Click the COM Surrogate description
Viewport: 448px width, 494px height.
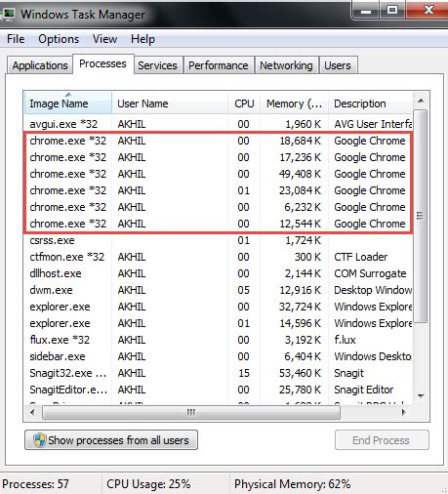370,273
